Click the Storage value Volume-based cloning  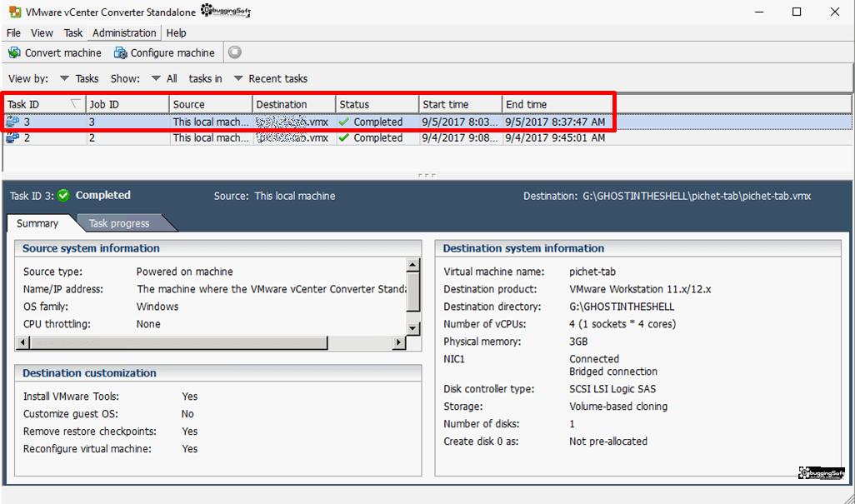tap(618, 406)
